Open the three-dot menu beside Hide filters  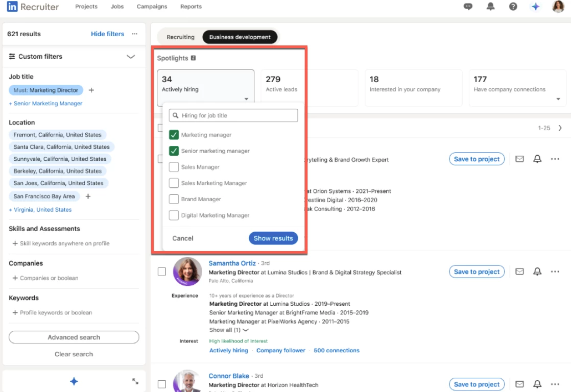134,34
